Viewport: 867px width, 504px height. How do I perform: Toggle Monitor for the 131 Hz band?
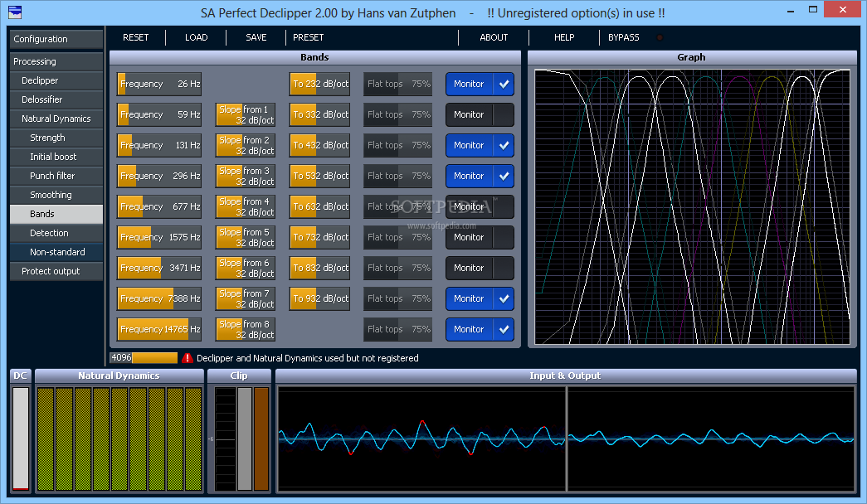coord(480,145)
